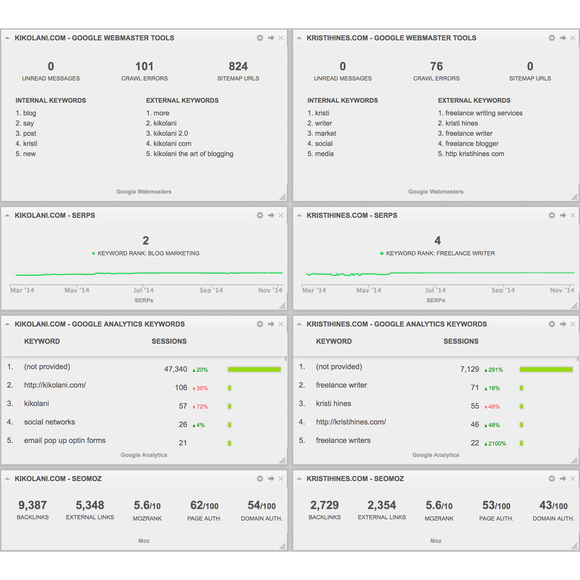This screenshot has width=580, height=580.
Task: Click SERPs source link under Kristihines.com chart
Action: tap(436, 300)
